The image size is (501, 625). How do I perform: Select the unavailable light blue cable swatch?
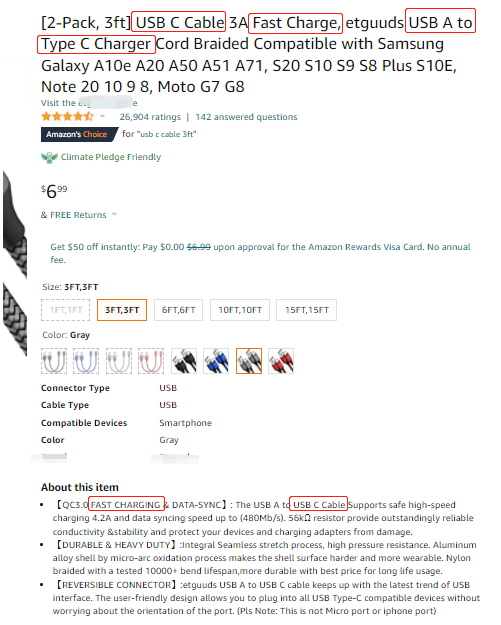pos(86,361)
